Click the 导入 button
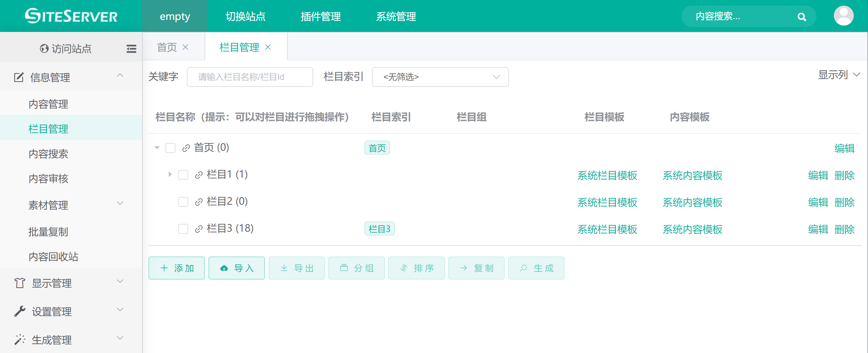The image size is (868, 353). 237,268
